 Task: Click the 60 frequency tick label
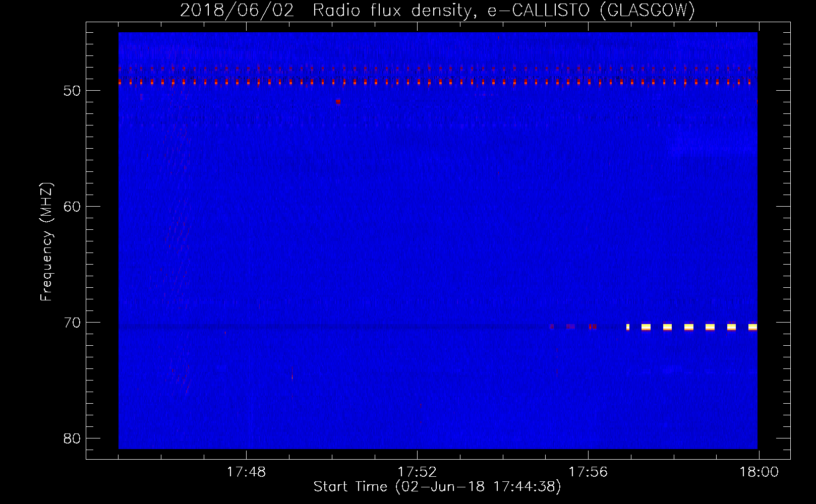pos(72,207)
